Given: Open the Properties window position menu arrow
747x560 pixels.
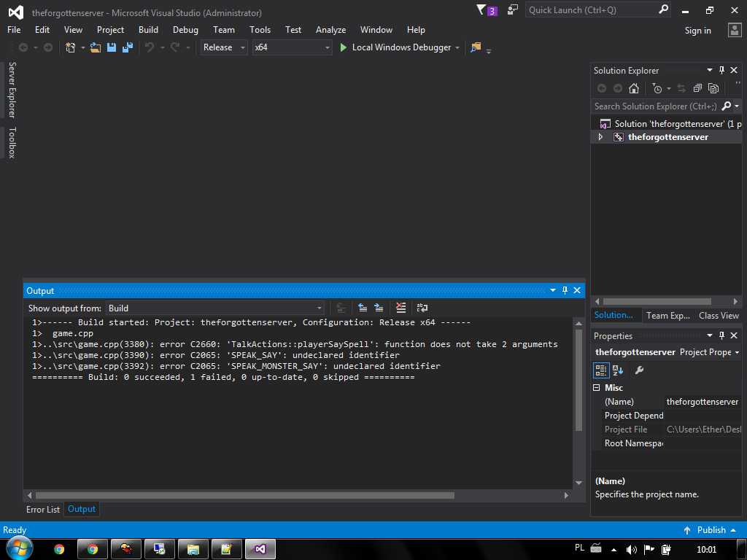Looking at the screenshot, I should coord(709,335).
